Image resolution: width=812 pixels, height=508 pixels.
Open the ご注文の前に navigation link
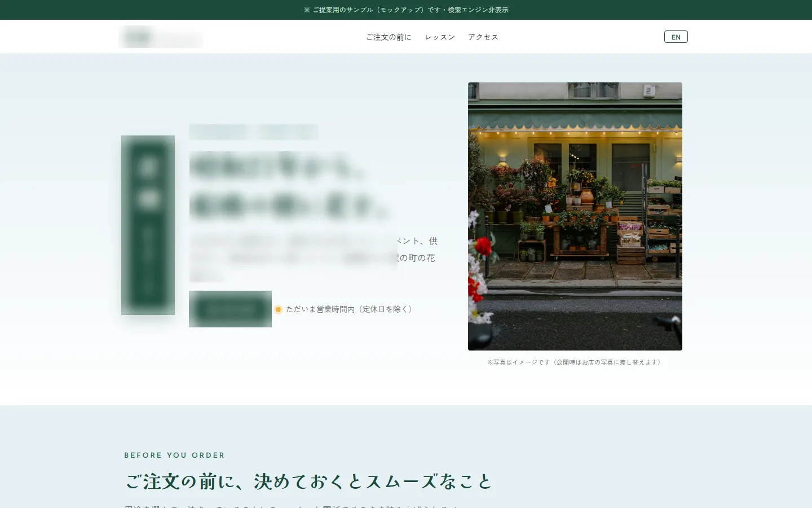[389, 37]
